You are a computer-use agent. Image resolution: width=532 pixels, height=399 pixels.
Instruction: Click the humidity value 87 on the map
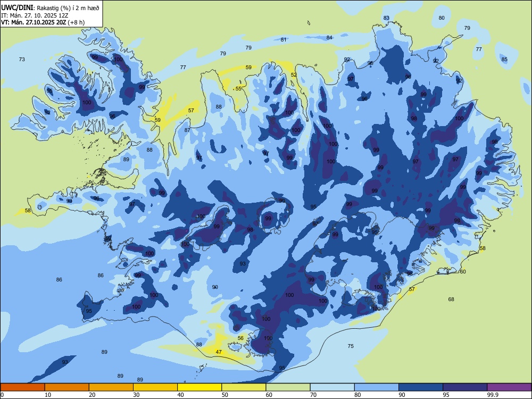pyautogui.click(x=187, y=130)
